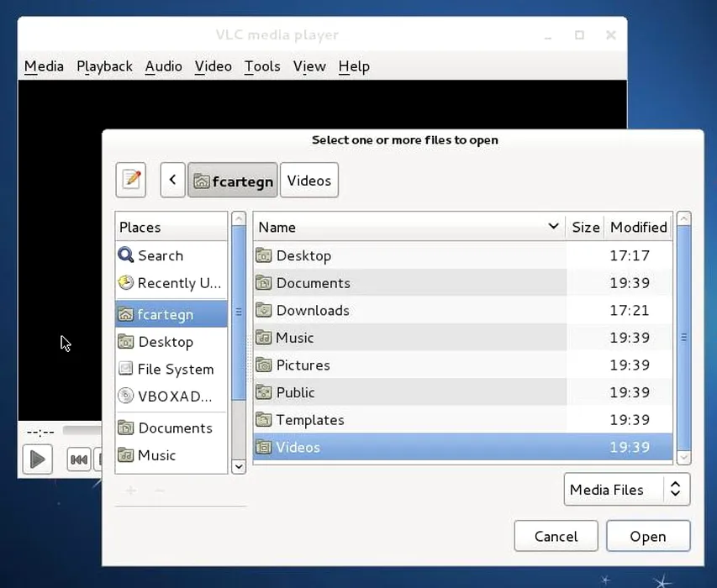
Task: Click the back arrow in path bar
Action: (x=172, y=180)
